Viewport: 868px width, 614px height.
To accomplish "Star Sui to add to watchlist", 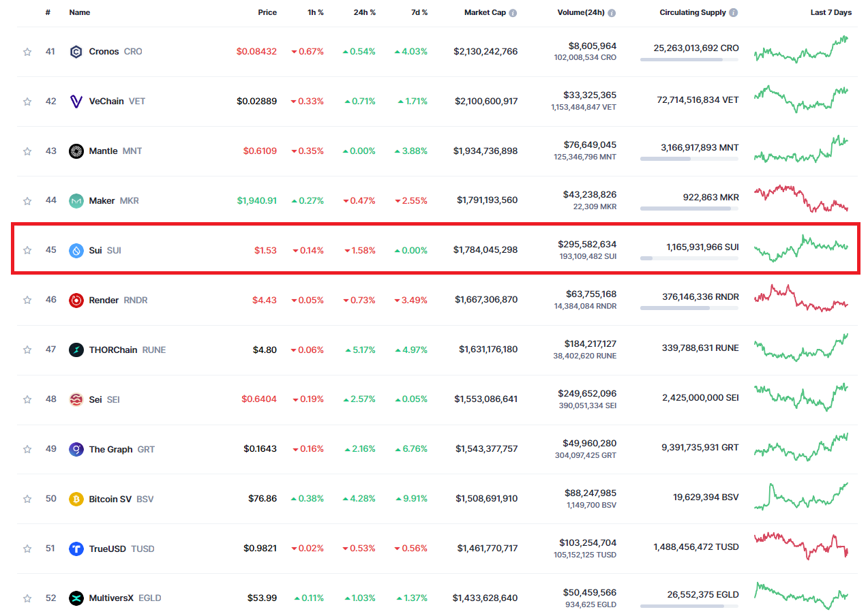I will [x=27, y=251].
